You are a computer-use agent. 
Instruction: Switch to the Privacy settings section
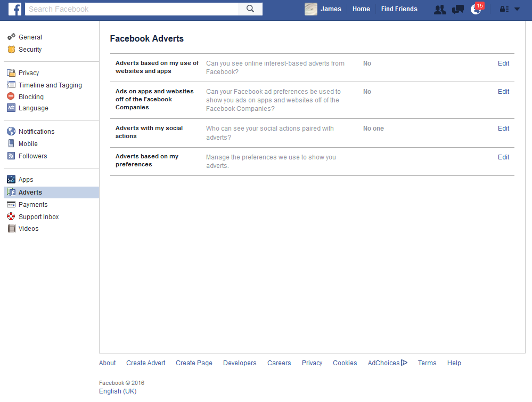[30, 73]
